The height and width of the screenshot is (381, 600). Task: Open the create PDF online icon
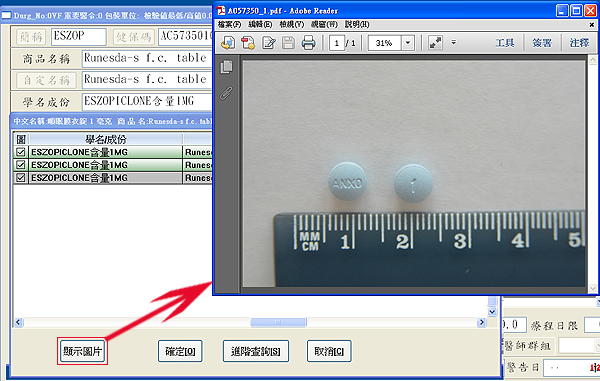[x=248, y=43]
